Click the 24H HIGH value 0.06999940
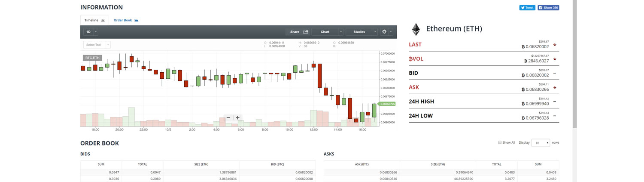 click(538, 104)
